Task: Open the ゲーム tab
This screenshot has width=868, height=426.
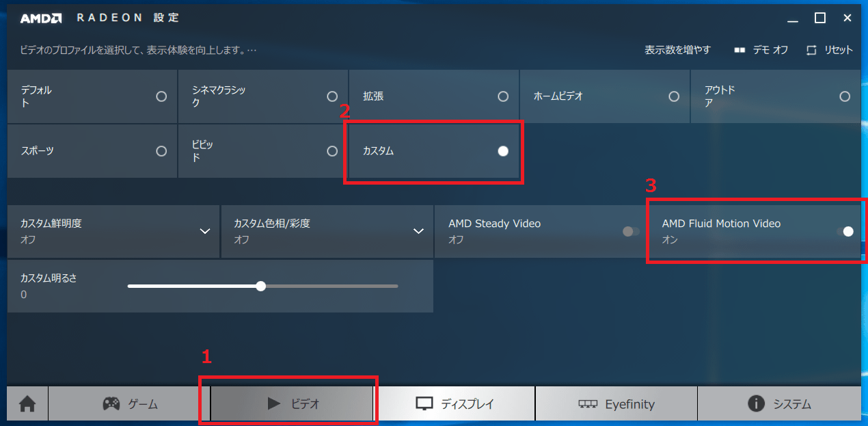Action: (x=128, y=404)
